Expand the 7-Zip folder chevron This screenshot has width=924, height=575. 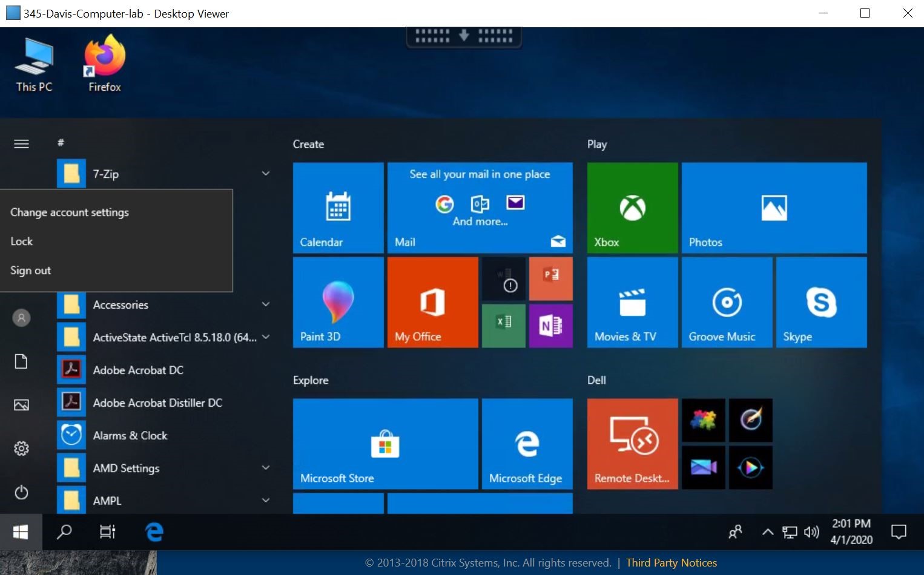[265, 174]
